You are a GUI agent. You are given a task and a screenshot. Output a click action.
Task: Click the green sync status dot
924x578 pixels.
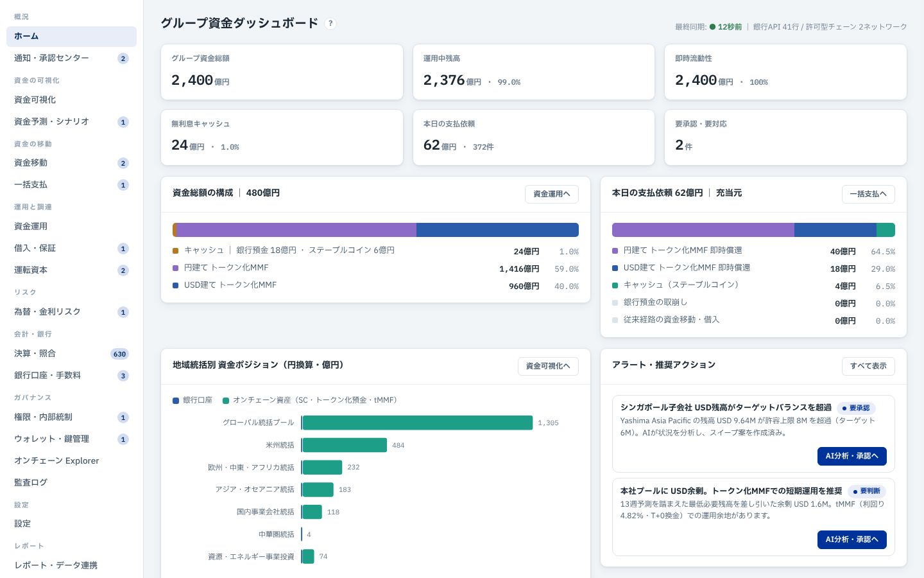(712, 27)
